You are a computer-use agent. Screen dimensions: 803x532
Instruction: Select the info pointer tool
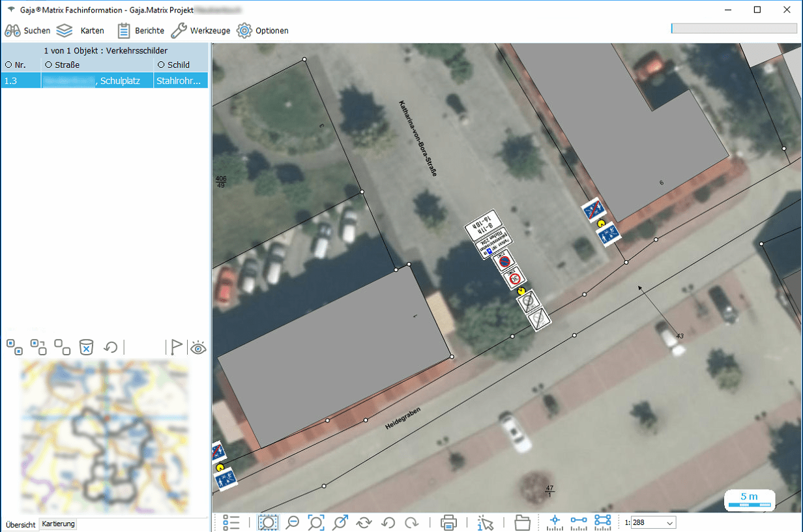tap(485, 522)
